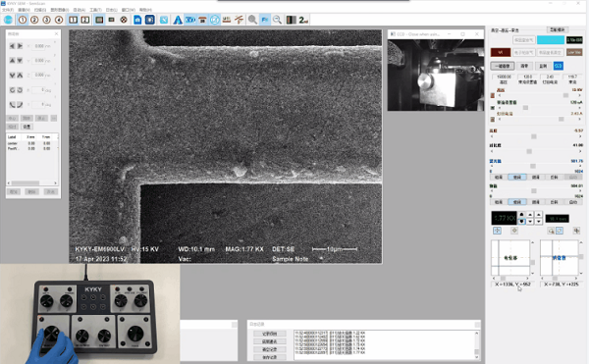Click the brightness slider thumb

coord(533,136)
